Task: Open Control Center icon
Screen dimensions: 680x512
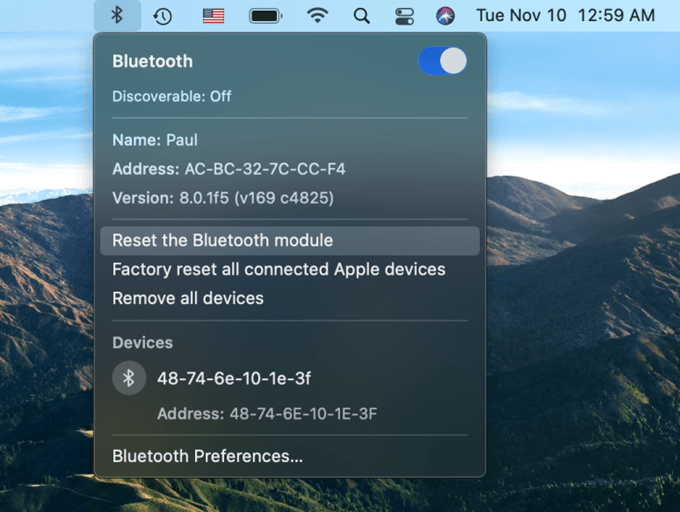Action: coord(404,16)
